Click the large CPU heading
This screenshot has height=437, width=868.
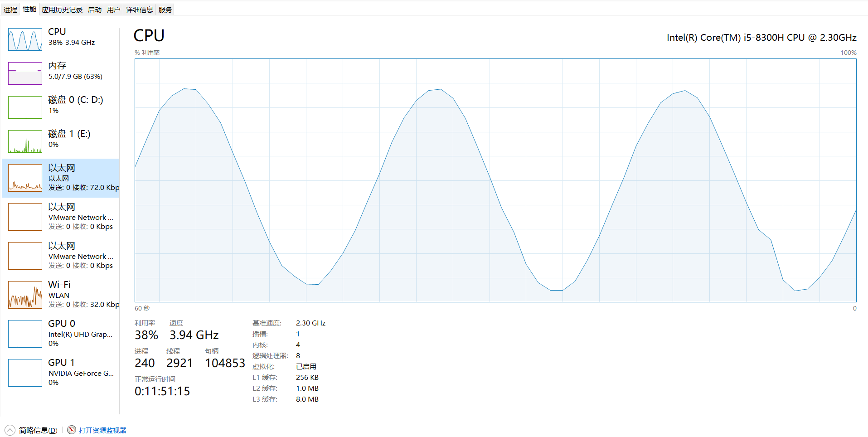click(149, 36)
